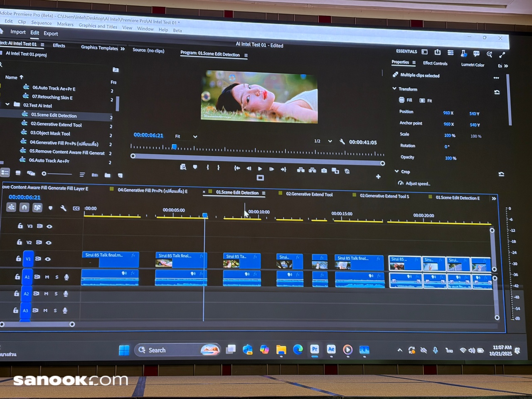Solo audio track A2
This screenshot has height=399, width=532.
point(56,294)
